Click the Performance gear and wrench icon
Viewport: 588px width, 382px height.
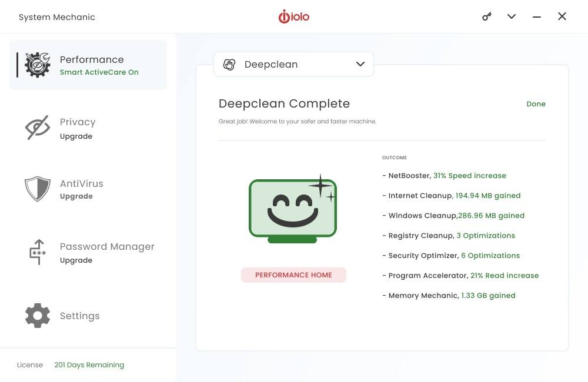pos(38,65)
